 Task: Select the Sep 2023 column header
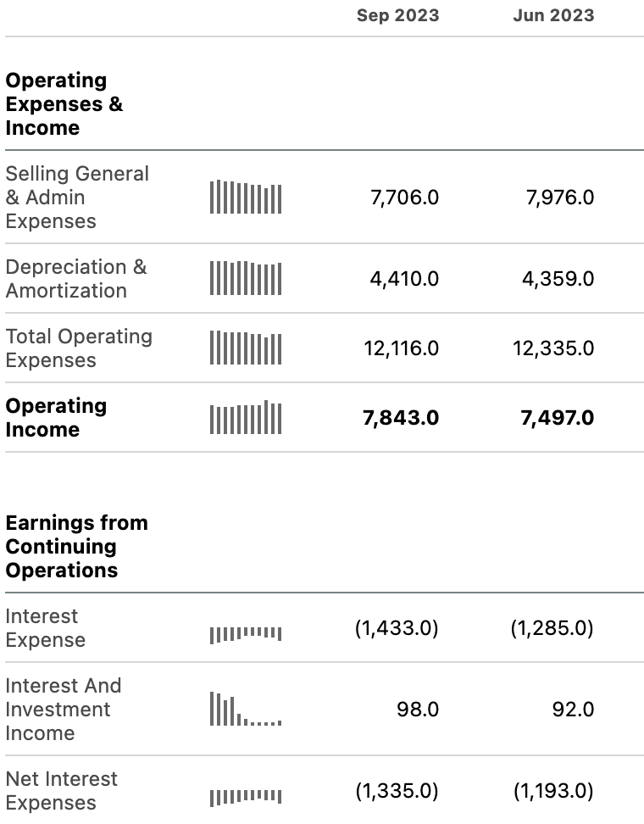coord(397,15)
